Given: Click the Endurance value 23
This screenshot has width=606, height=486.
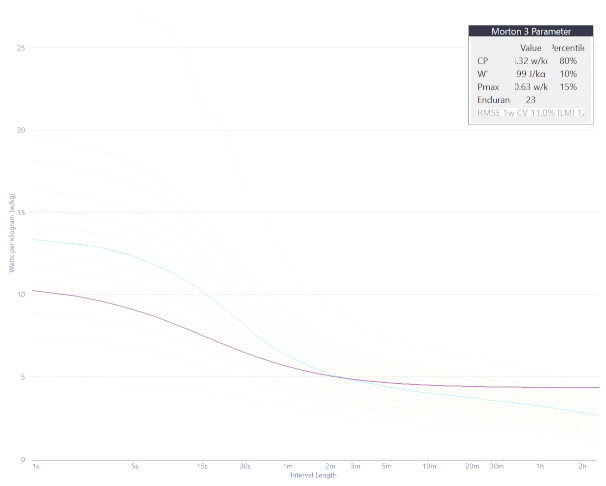Looking at the screenshot, I should (530, 100).
